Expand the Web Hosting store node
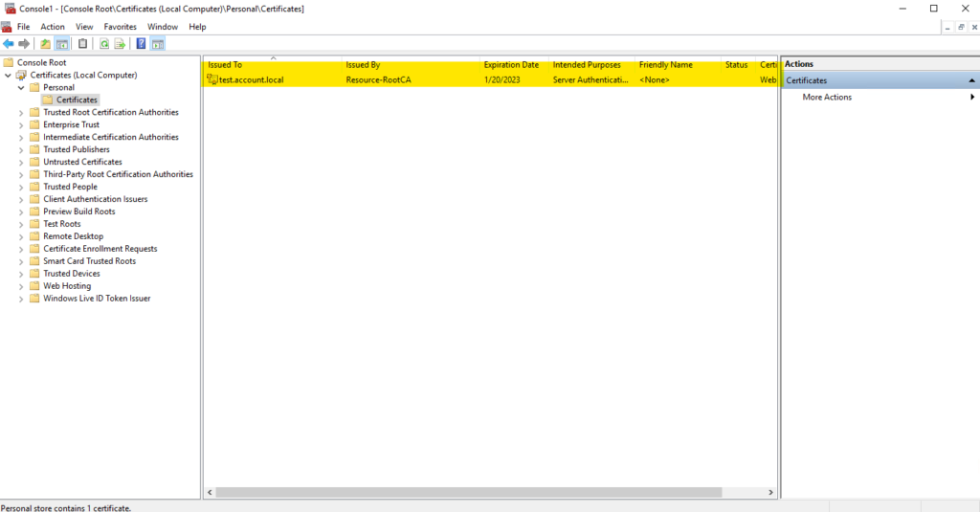The width and height of the screenshot is (980, 512). point(22,286)
